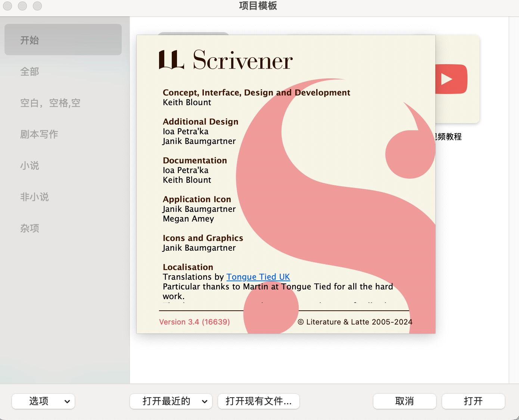Switch to the 非小说 category
Screen dimensions: 519x420
[x=63, y=197]
